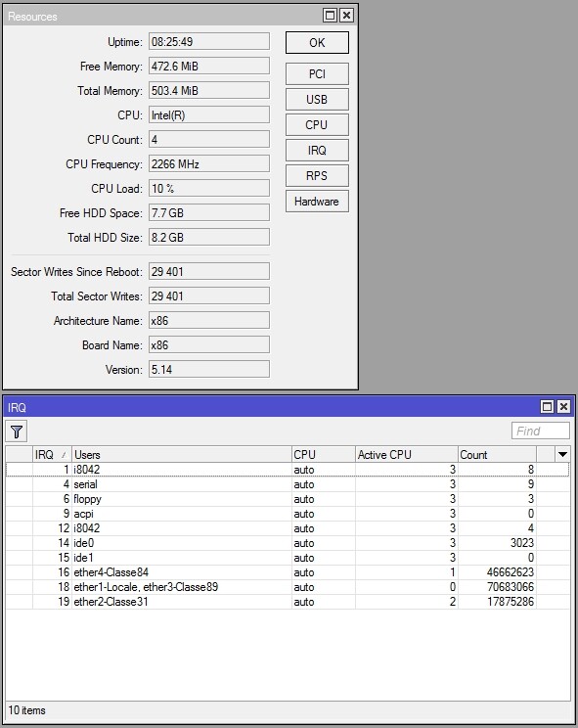
Task: Select the ide1 row
Action: click(288, 558)
